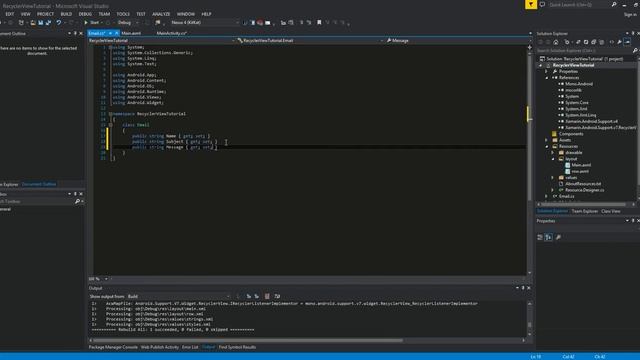The height and width of the screenshot is (360, 640).
Task: Click the Home icon in Solution Explorer toolbar
Action: coord(556,42)
